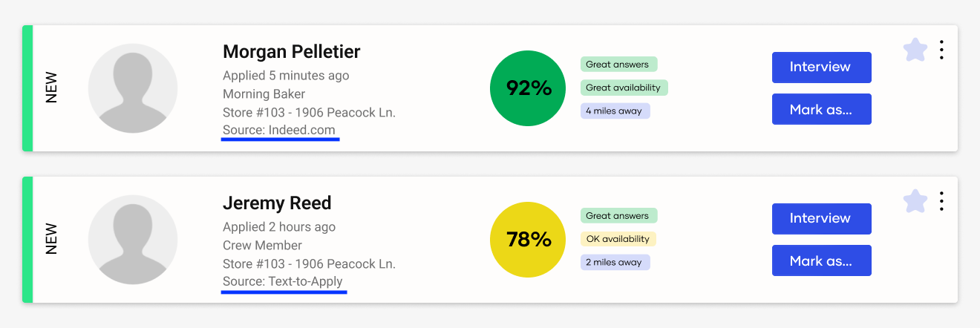Click Morgan Pelletier's profile avatar
Viewport: 980px width, 328px height.
[x=133, y=88]
